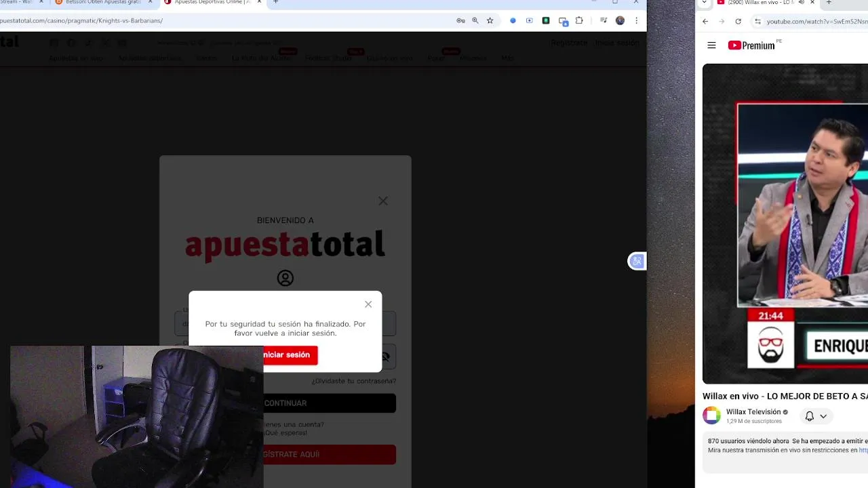
Task: Open a new tab in left browser
Action: (276, 2)
